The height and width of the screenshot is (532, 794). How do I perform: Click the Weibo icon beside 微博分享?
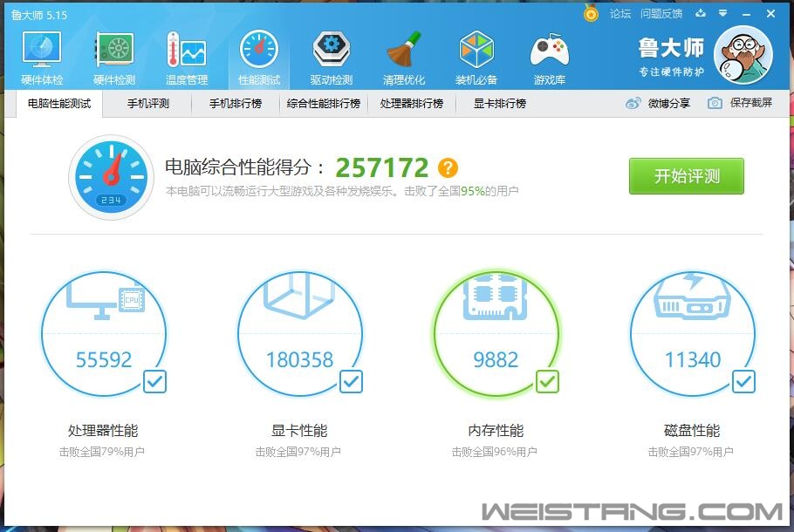click(633, 103)
